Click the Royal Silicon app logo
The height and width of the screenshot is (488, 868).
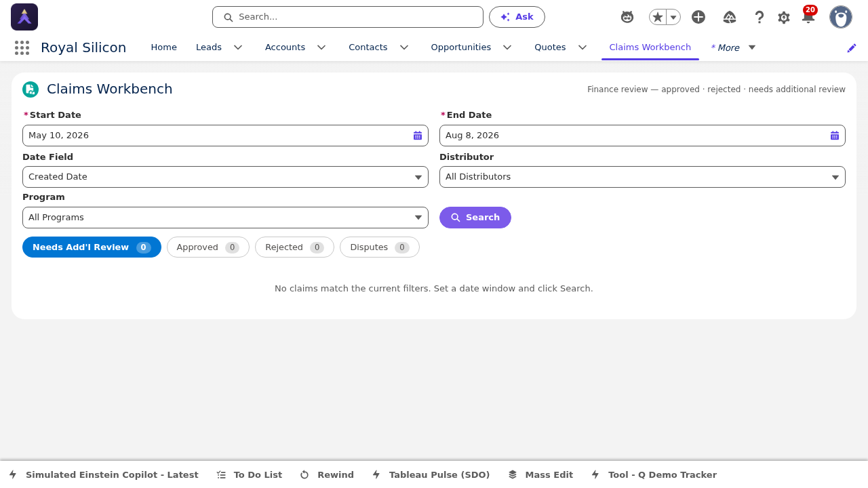[24, 17]
